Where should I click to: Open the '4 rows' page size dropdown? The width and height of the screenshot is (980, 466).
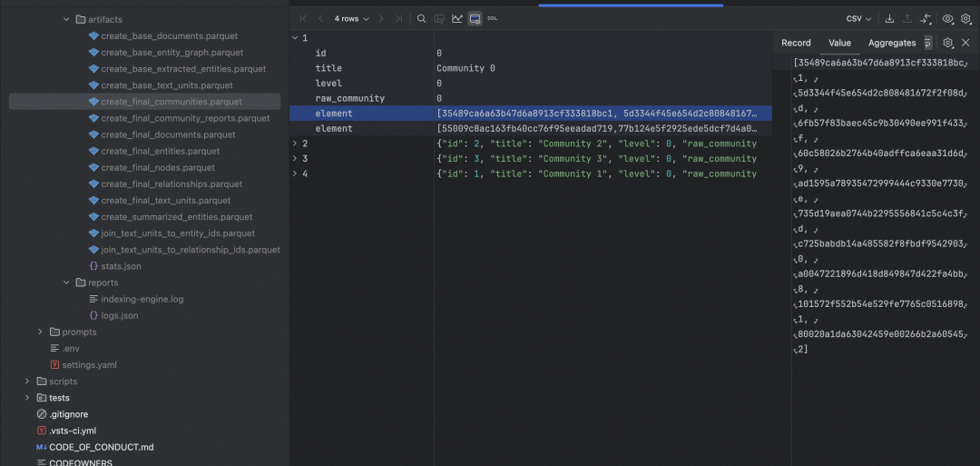coord(350,18)
